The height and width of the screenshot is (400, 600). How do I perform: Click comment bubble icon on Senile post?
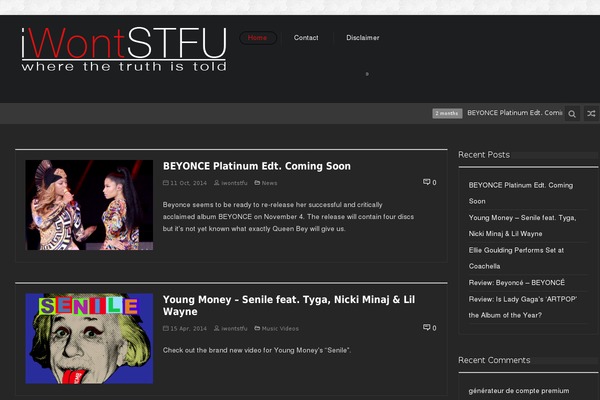[x=426, y=328]
